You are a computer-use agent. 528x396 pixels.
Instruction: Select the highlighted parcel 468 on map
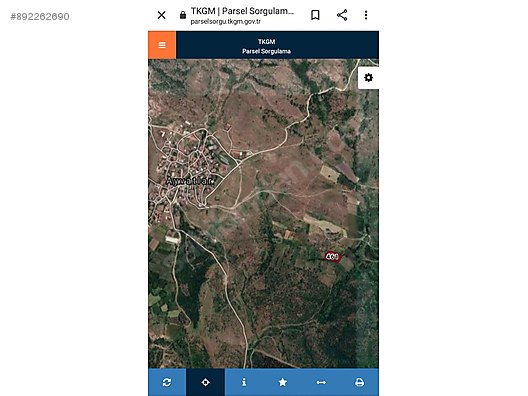pyautogui.click(x=333, y=257)
